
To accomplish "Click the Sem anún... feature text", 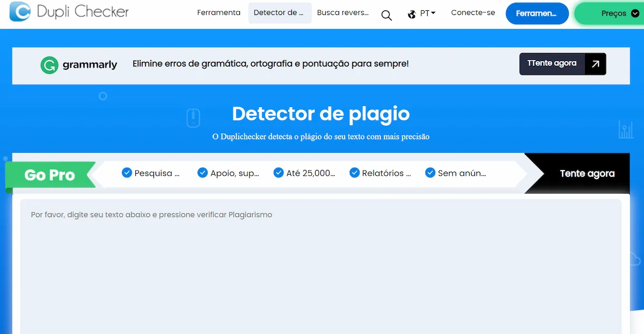I will (x=462, y=173).
